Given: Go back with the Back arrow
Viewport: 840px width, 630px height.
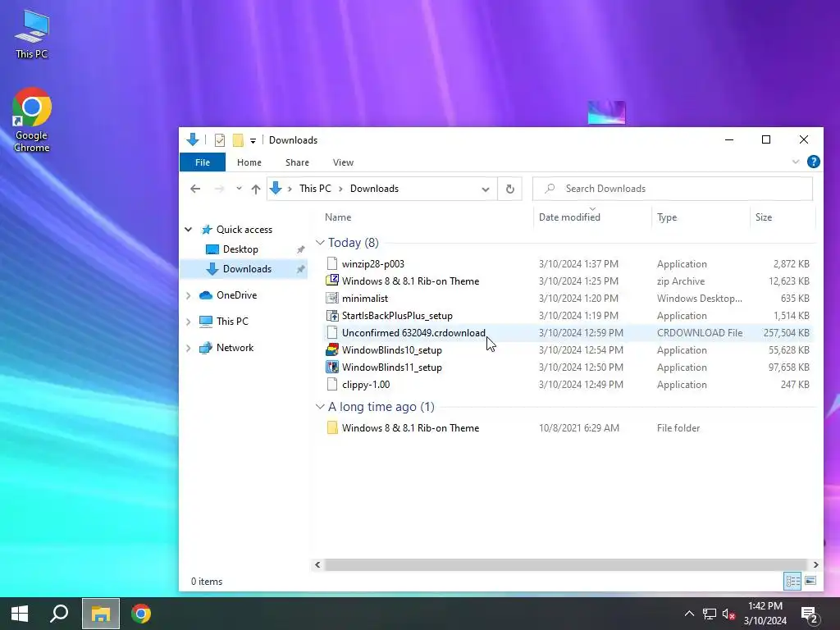Looking at the screenshot, I should (x=195, y=189).
